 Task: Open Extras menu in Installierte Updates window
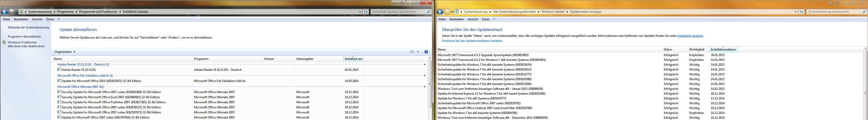pyautogui.click(x=50, y=19)
